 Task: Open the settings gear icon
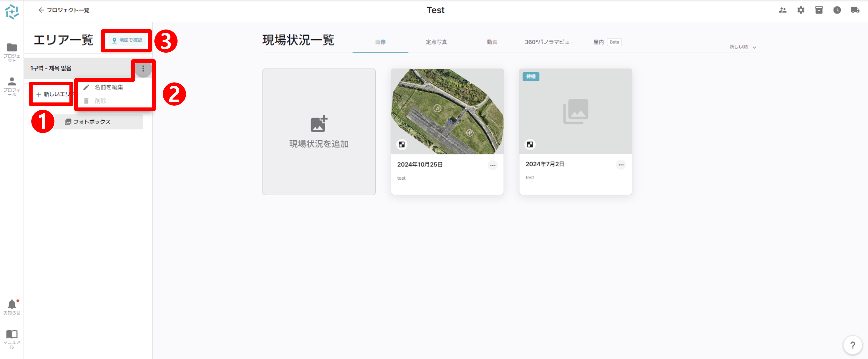801,10
